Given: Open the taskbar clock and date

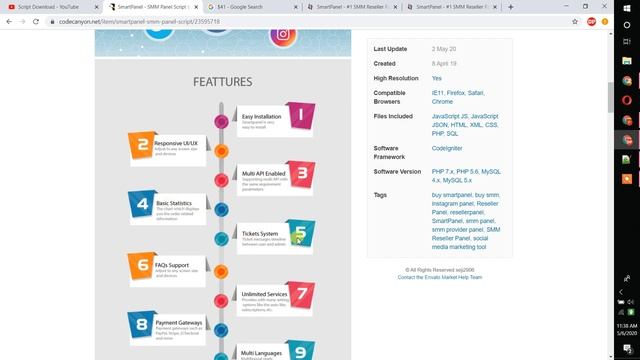Looking at the screenshot, I should 627,330.
